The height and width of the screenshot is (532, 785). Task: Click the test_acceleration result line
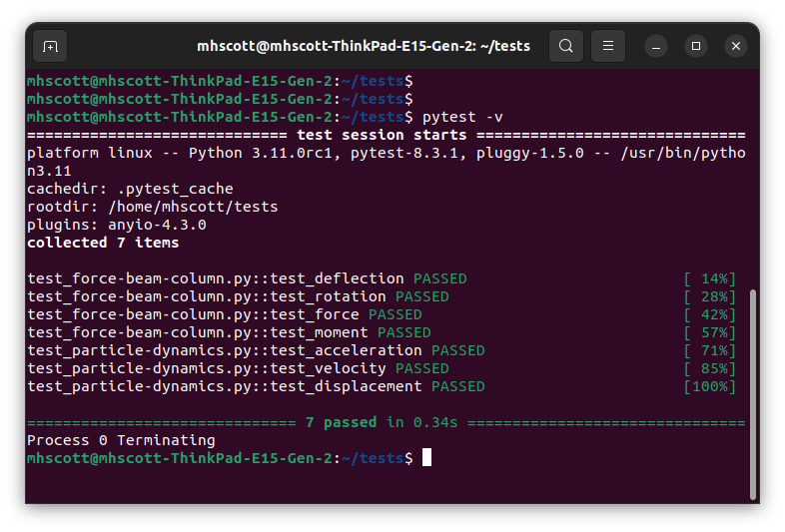[x=256, y=350]
